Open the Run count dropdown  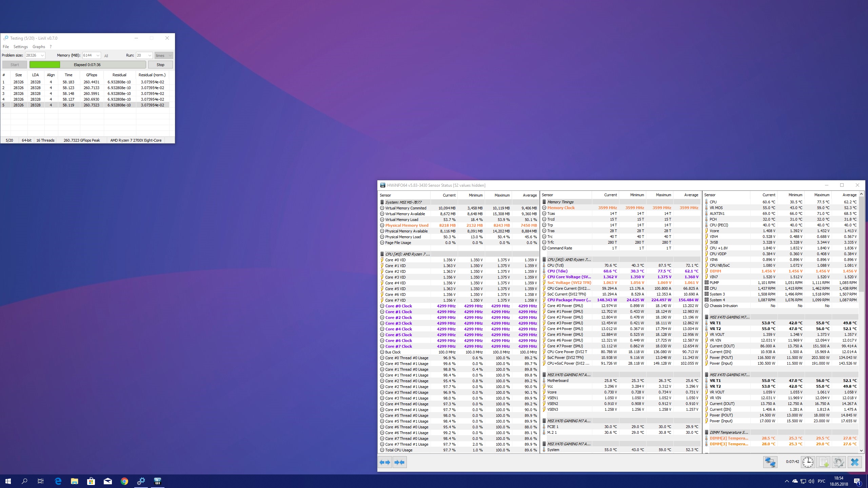point(150,55)
